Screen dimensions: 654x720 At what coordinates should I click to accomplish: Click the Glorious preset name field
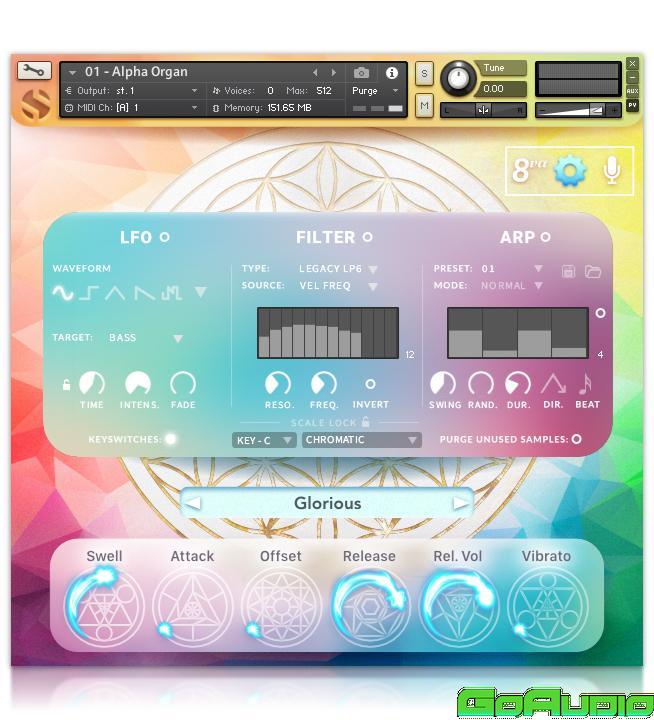[x=327, y=503]
